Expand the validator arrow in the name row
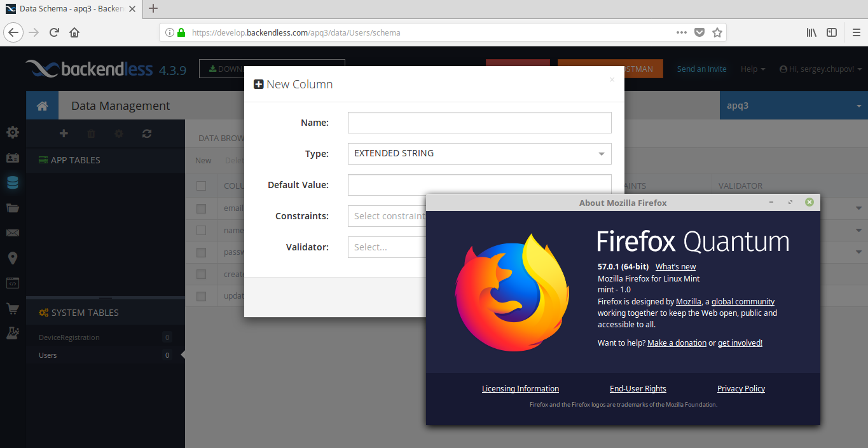 858,231
